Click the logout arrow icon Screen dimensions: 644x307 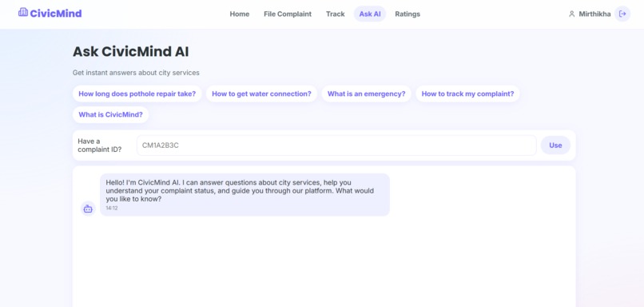click(x=622, y=14)
